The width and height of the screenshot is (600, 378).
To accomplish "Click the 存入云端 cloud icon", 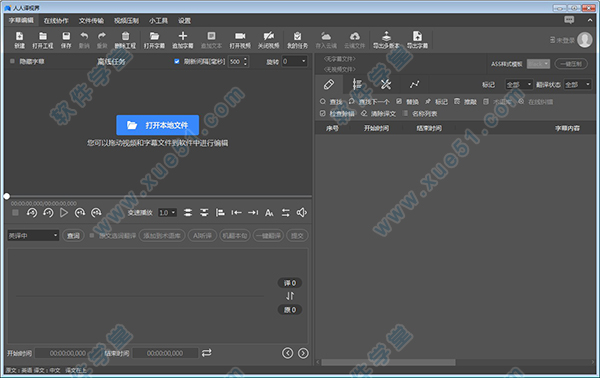I will (x=326, y=36).
